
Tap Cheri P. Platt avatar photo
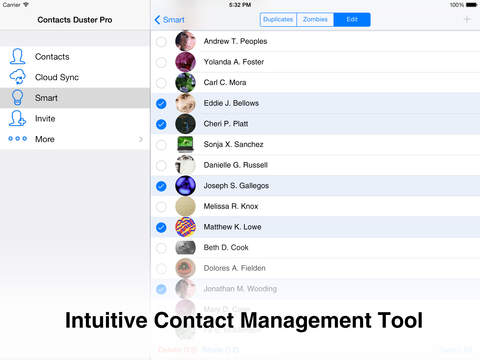pyautogui.click(x=185, y=124)
